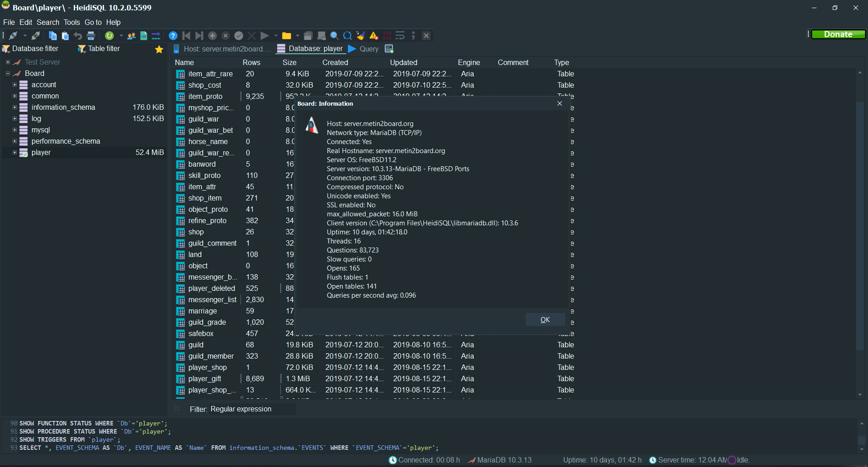Click the broom reformat SQL icon

[361, 36]
